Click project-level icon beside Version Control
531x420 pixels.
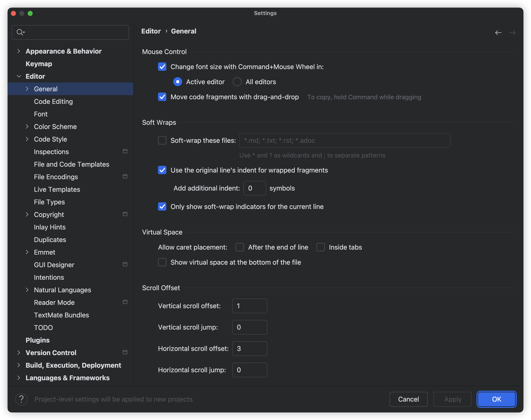coord(125,352)
